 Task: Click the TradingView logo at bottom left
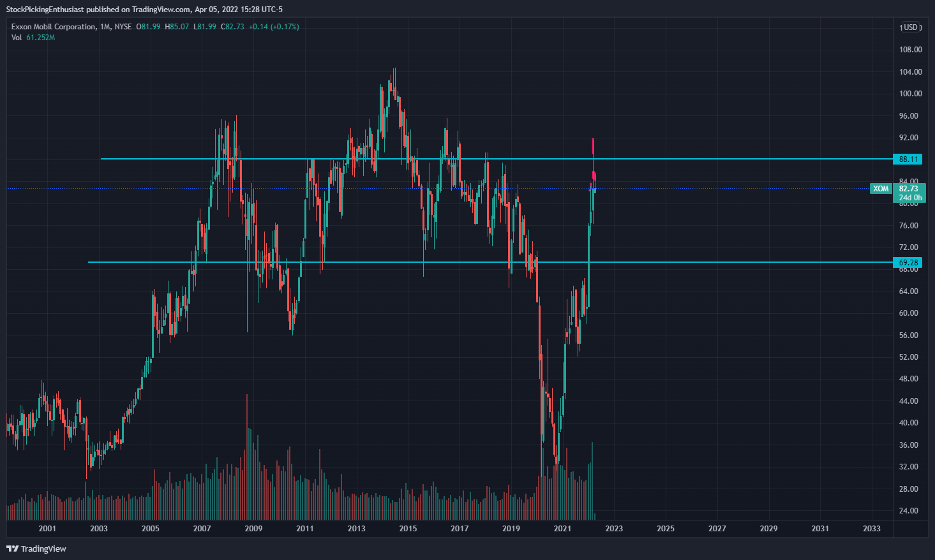36,549
